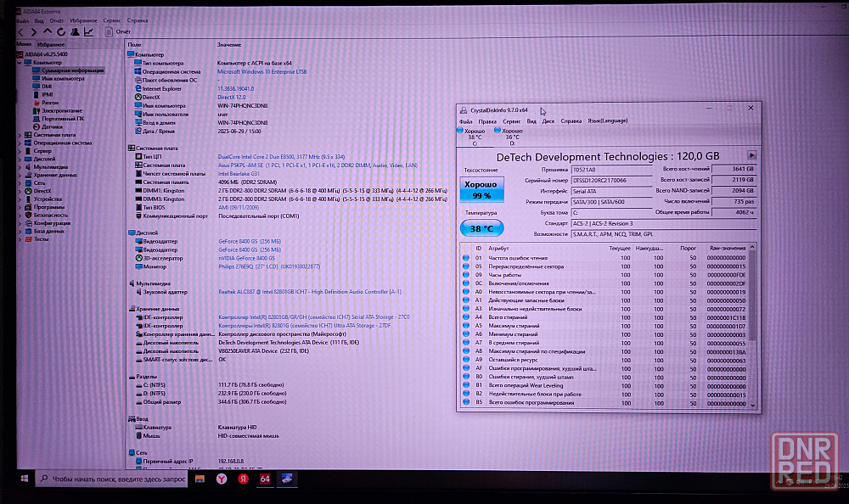Click status circle of attribute 09 Часы работы
This screenshot has width=849, height=504.
point(465,274)
